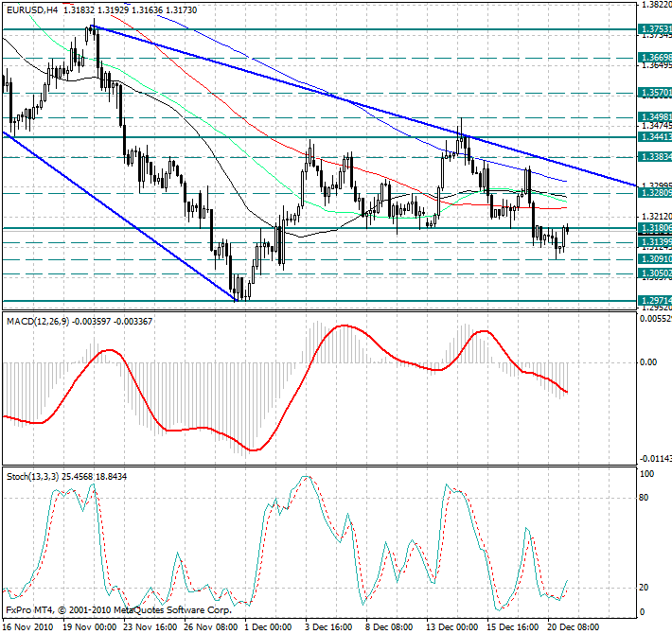Click the -0.003597 MACD value readout
Viewport: 672px width, 634px height.
[x=92, y=322]
